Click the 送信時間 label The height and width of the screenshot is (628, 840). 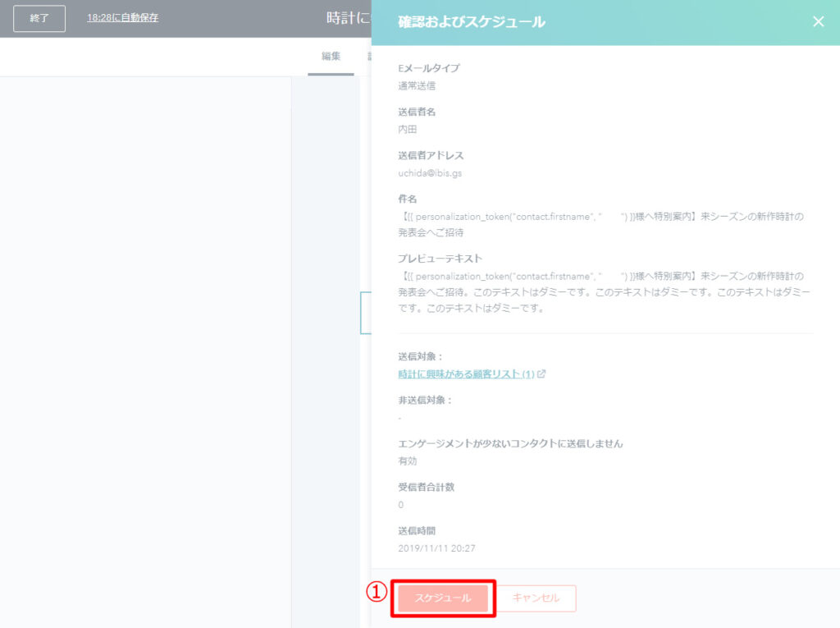417,531
